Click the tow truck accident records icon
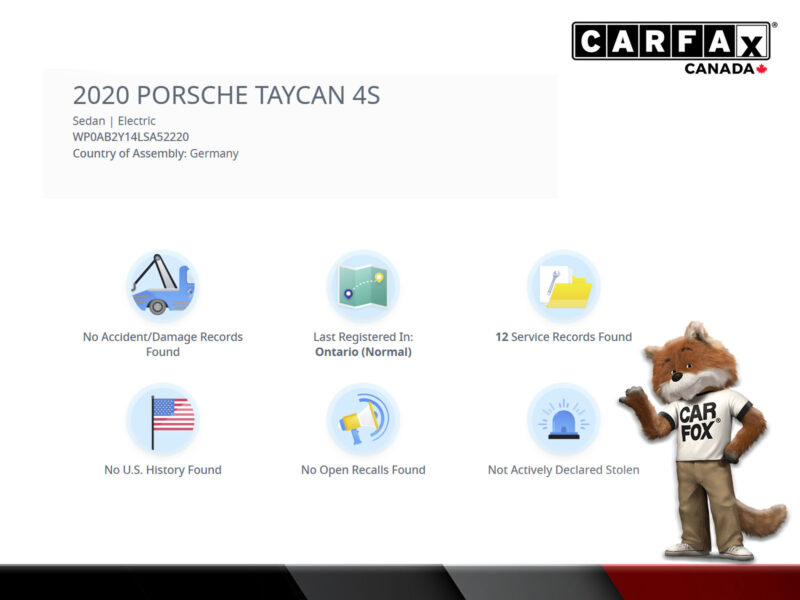This screenshot has height=600, width=800. pyautogui.click(x=163, y=286)
